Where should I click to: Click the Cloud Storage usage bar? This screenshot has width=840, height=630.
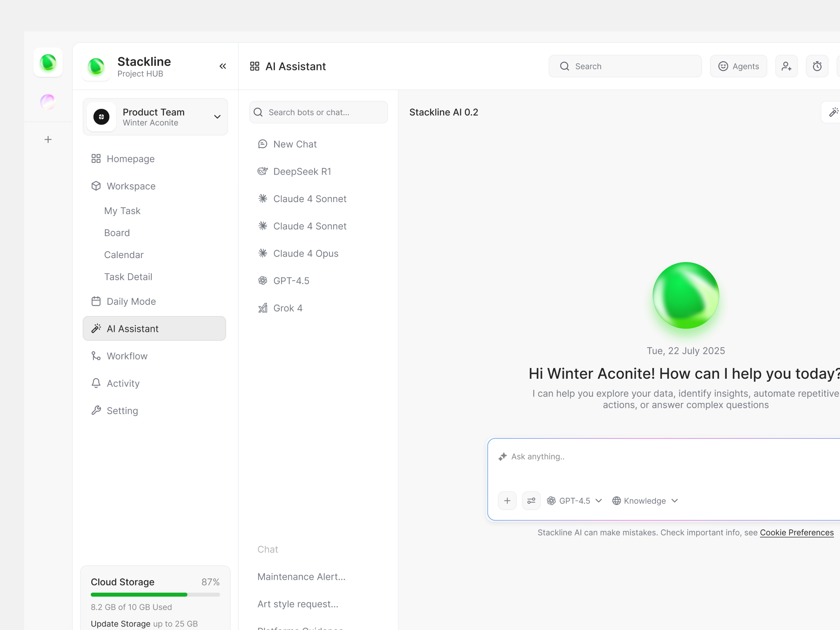[x=155, y=594]
